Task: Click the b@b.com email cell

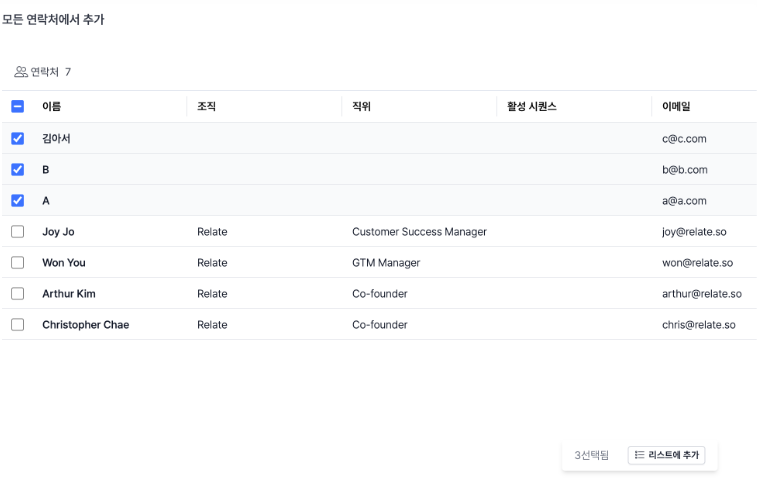Action: (685, 169)
